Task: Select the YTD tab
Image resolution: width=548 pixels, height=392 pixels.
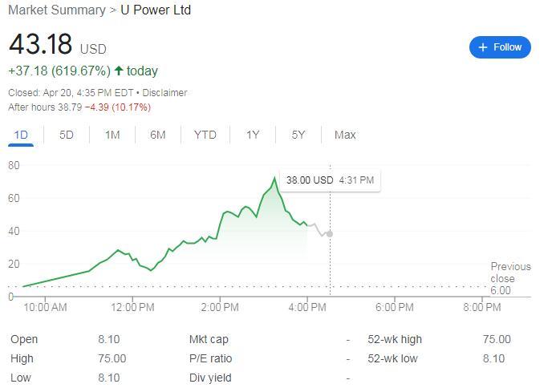Action: point(205,135)
